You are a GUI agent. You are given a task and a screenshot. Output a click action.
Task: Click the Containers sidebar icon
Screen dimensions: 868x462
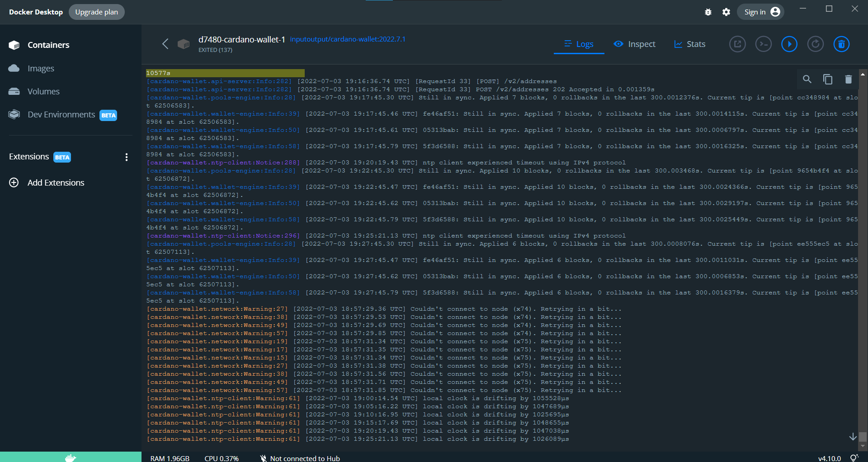[x=14, y=45]
